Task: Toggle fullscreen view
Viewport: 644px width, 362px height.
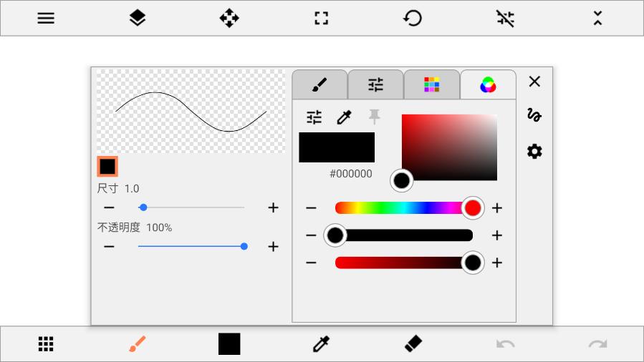Action: point(321,19)
